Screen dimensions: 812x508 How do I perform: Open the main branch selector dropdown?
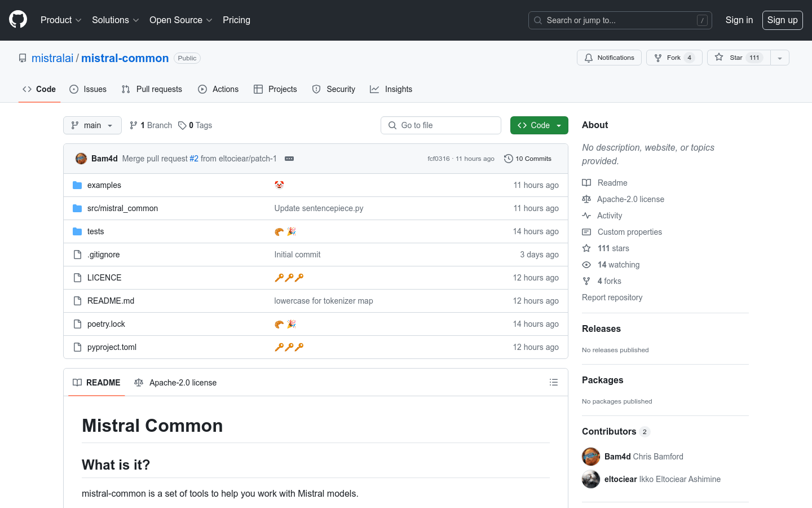pos(92,125)
